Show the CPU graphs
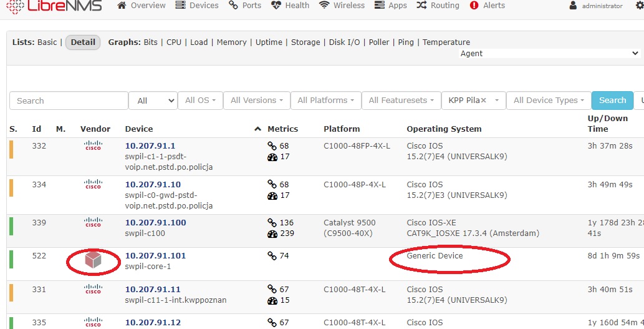Screen dimensions: 644x329 click(174, 42)
